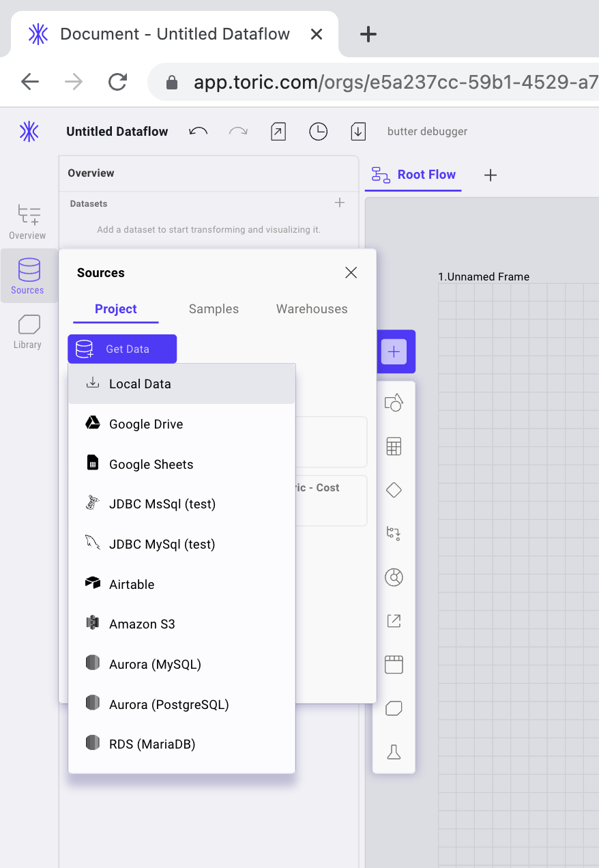This screenshot has width=599, height=868.
Task: Redo the last dataflow action
Action: (x=238, y=131)
